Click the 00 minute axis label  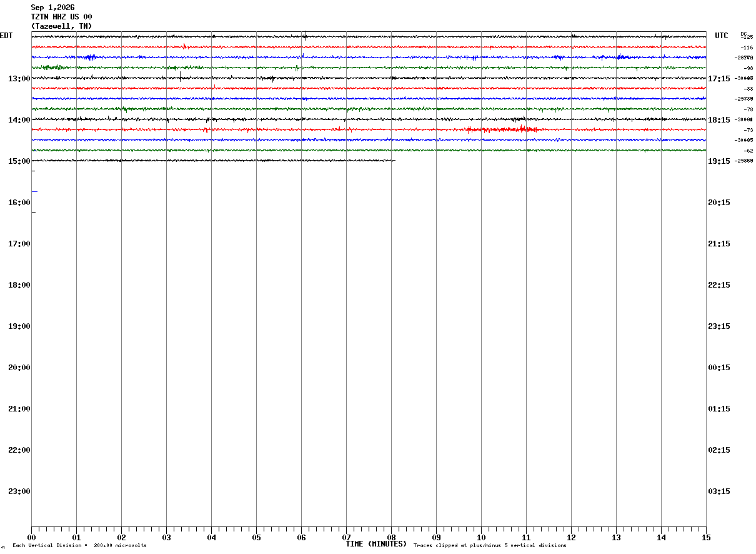coord(31,537)
